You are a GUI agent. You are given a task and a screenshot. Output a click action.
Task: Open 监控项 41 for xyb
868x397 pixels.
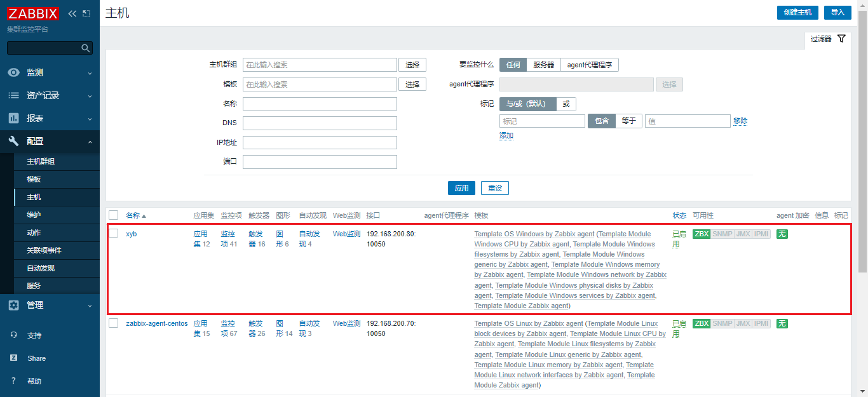(229, 239)
